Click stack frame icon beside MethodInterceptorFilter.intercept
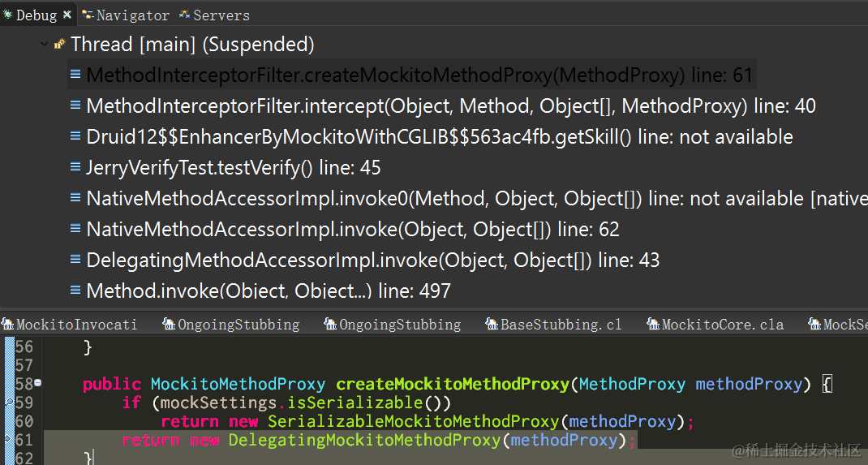 [75, 105]
